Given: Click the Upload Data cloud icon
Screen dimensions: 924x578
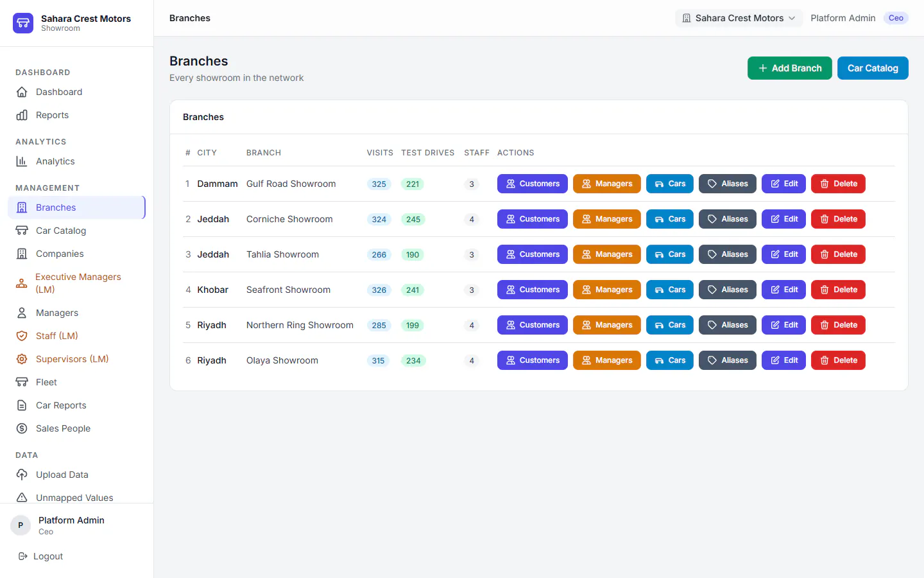Looking at the screenshot, I should [x=22, y=475].
